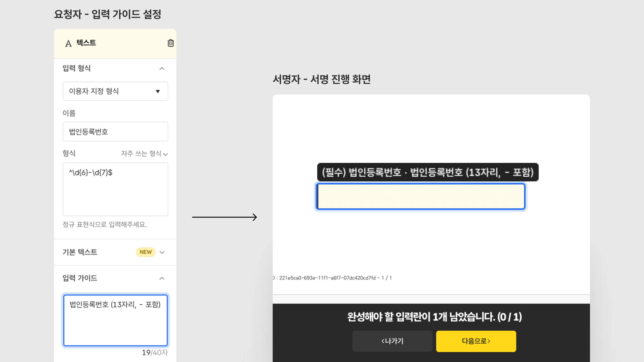Click the 형식 field label
Image resolution: width=644 pixels, height=362 pixels.
(69, 153)
